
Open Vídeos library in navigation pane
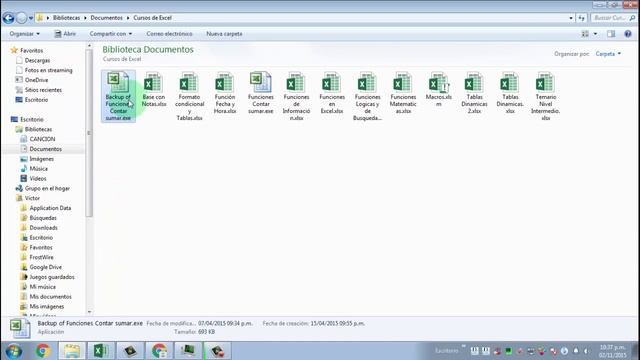38,178
